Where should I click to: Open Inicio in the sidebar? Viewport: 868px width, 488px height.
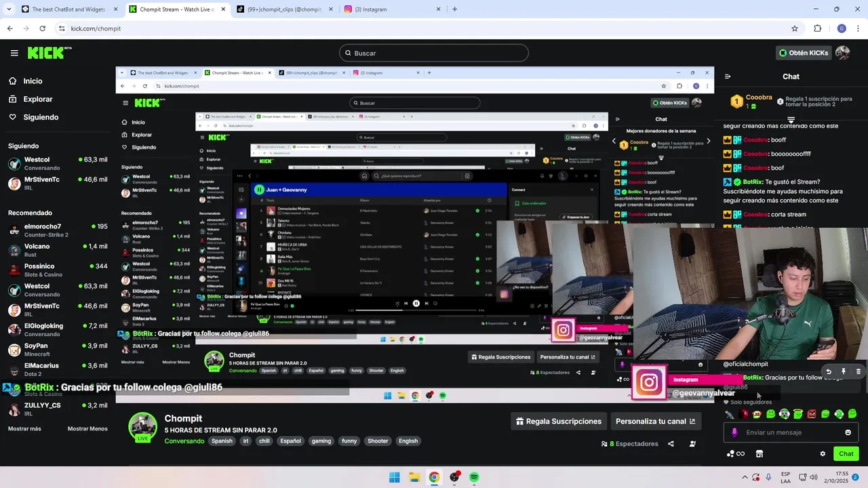click(25, 81)
